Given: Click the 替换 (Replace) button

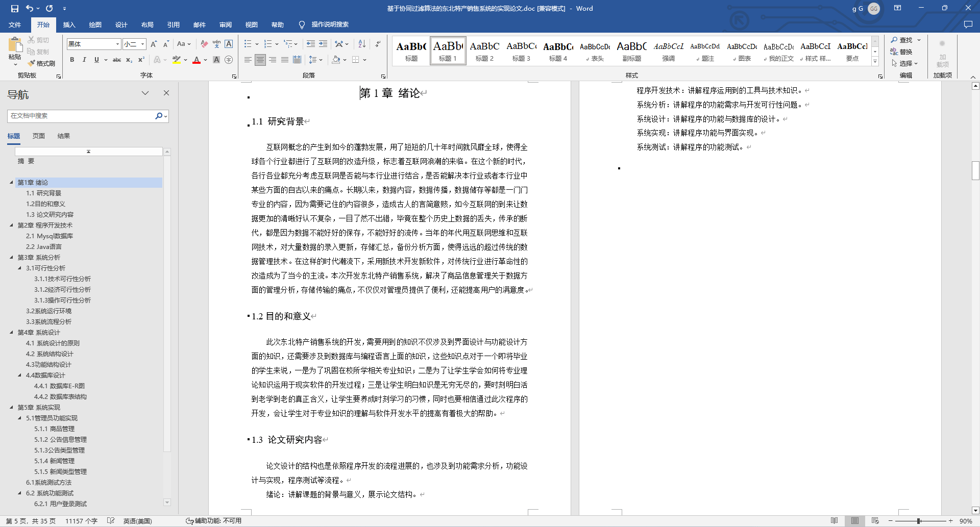Looking at the screenshot, I should pos(901,52).
